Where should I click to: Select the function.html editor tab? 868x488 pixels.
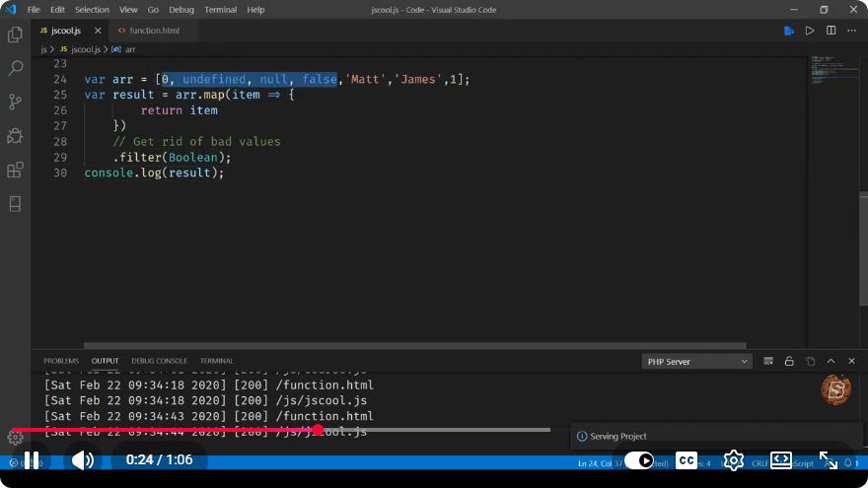pos(154,31)
